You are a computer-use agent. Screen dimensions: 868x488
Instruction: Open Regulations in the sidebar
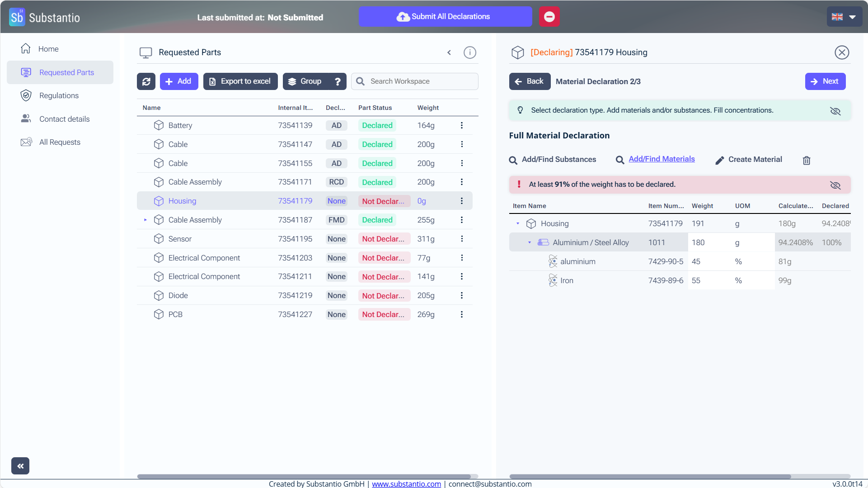pos(59,95)
